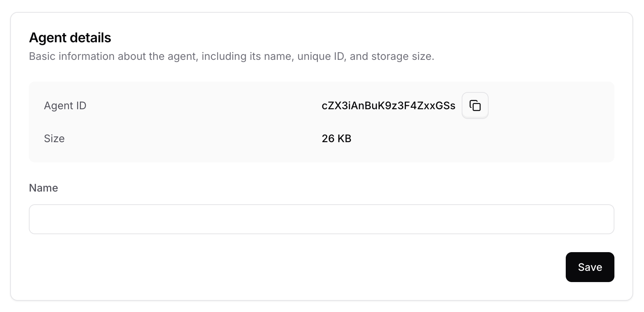Click the Name text field
The height and width of the screenshot is (312, 644).
click(x=321, y=219)
